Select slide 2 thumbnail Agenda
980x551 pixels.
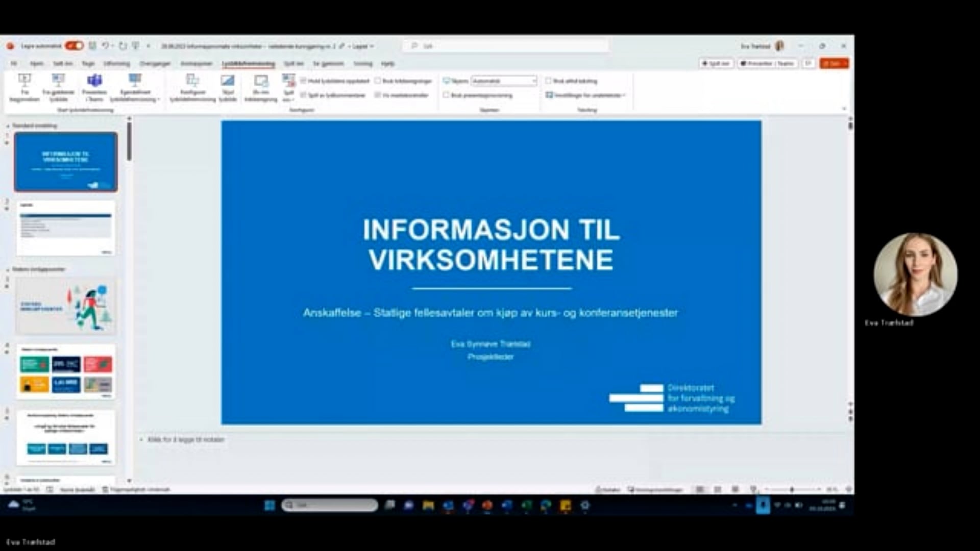pos(66,228)
